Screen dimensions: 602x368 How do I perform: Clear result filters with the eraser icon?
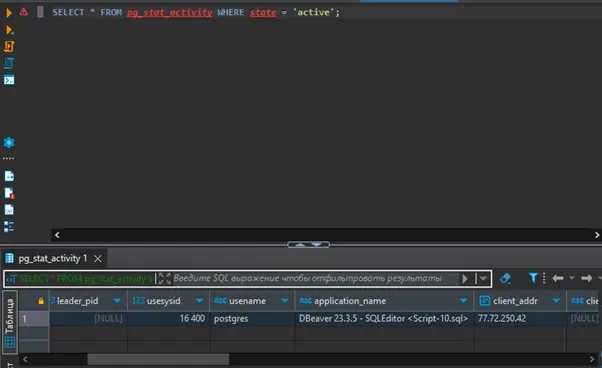click(x=505, y=278)
